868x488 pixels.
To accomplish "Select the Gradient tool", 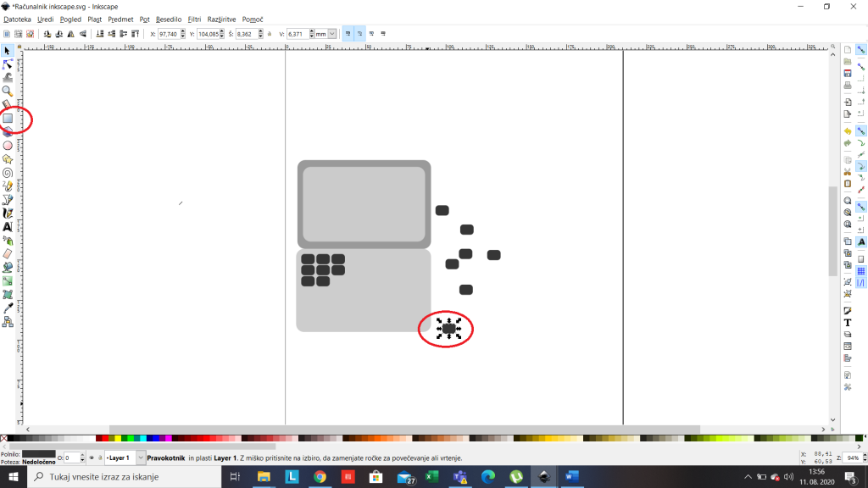I will (8, 281).
